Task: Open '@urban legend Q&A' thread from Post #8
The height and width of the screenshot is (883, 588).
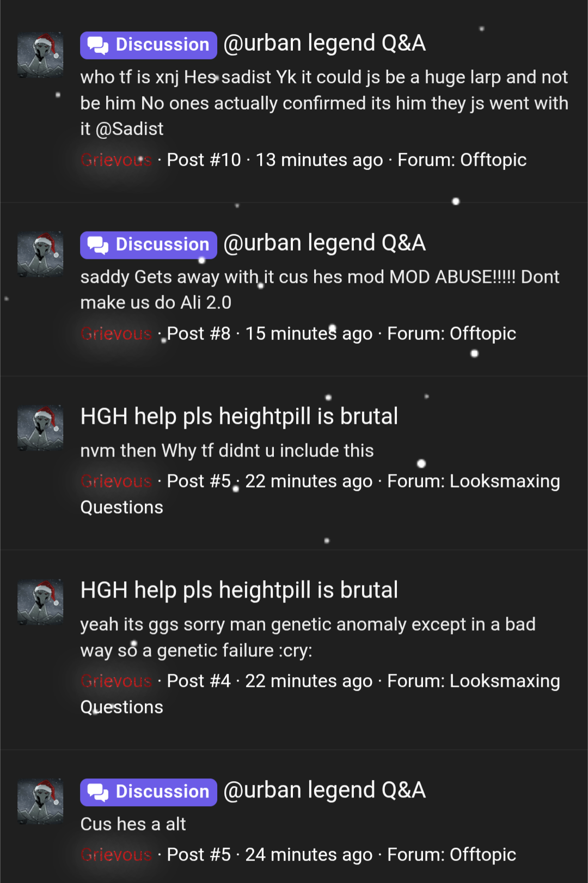Action: click(x=324, y=243)
